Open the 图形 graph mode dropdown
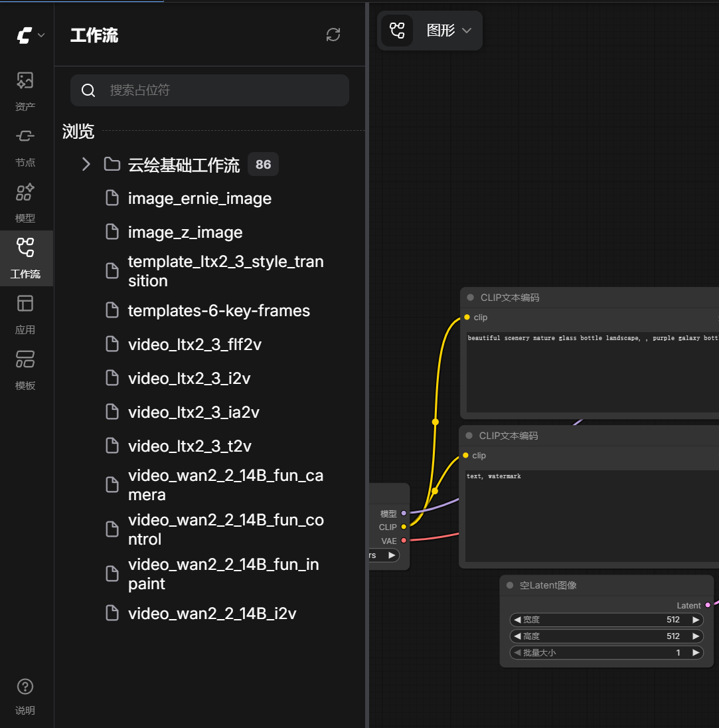 pos(449,31)
